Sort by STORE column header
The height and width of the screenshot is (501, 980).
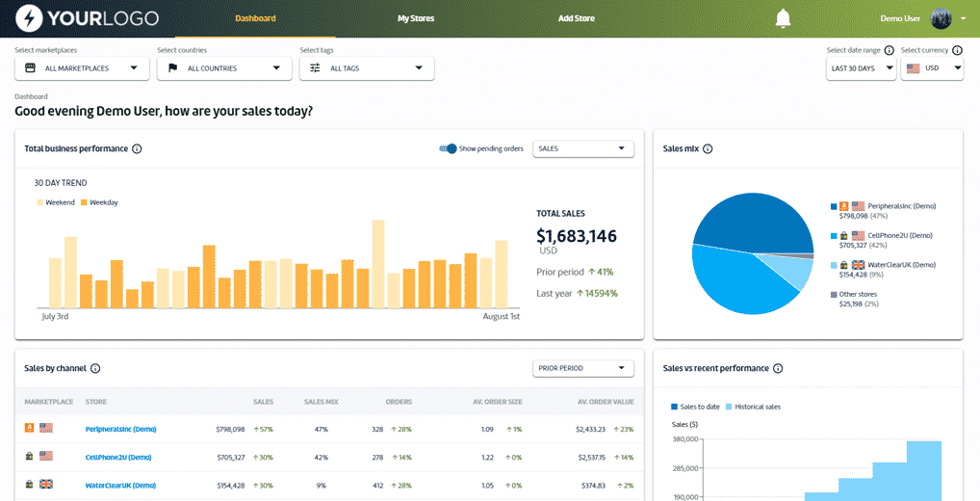tap(95, 402)
